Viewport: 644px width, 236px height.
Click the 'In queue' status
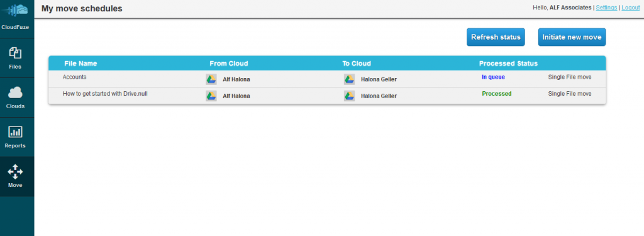[493, 77]
